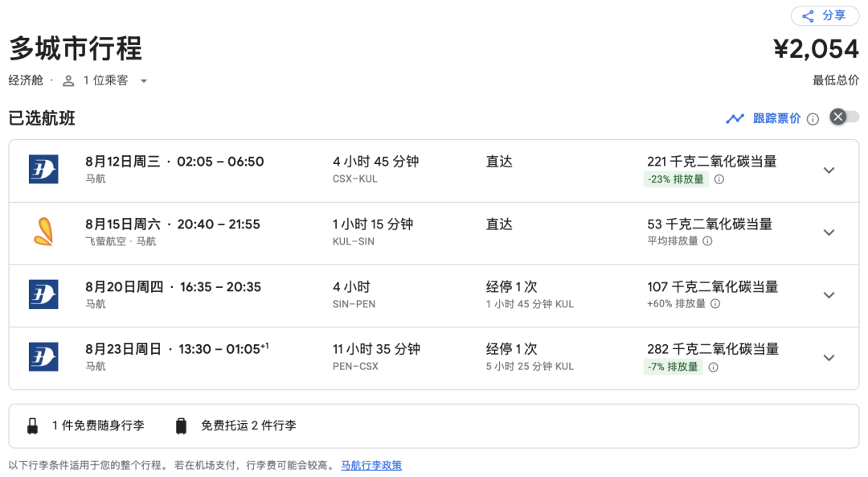Click the -23% 排放量 emissions badge

pyautogui.click(x=673, y=180)
